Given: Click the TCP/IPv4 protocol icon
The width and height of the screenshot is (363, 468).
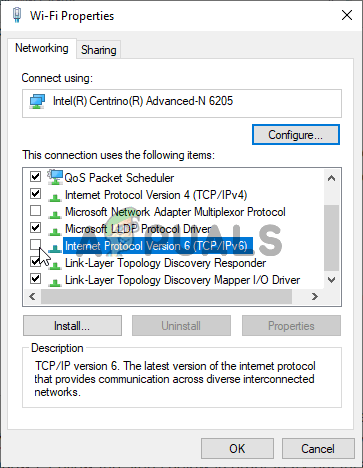Looking at the screenshot, I should pos(55,197).
